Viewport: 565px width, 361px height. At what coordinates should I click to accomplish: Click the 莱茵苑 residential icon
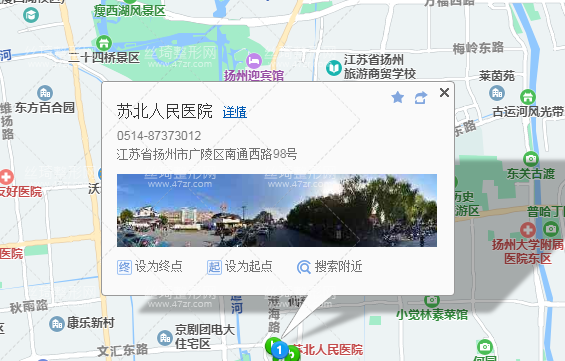(x=497, y=93)
